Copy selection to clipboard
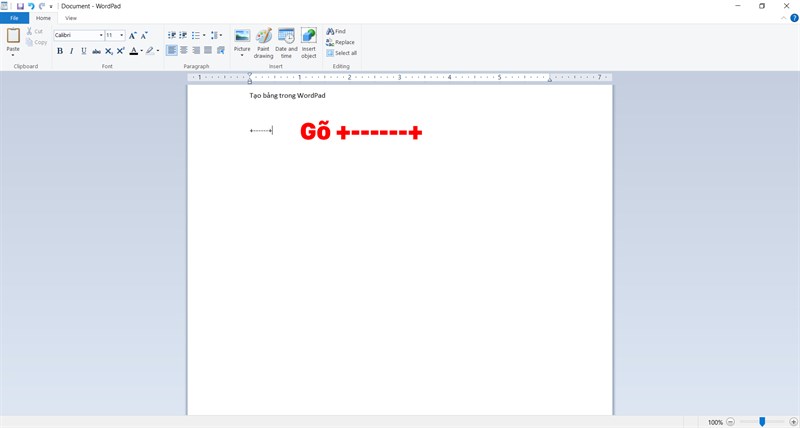This screenshot has width=800, height=428. coord(36,42)
